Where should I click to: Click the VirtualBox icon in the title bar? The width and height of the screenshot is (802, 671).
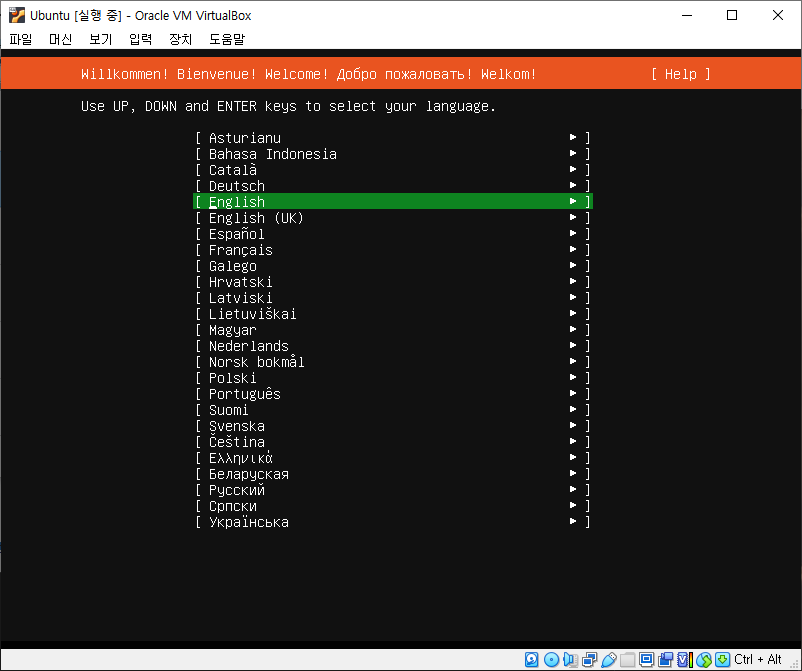17,15
